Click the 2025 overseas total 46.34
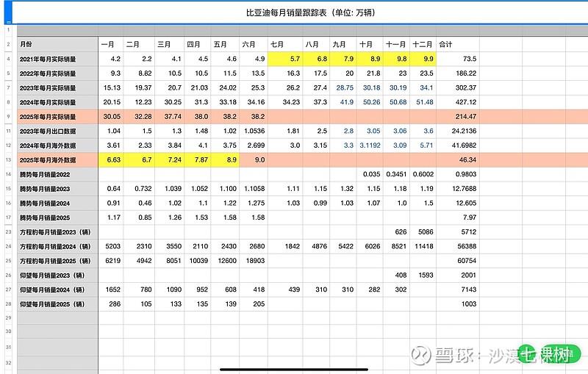 pyautogui.click(x=458, y=160)
